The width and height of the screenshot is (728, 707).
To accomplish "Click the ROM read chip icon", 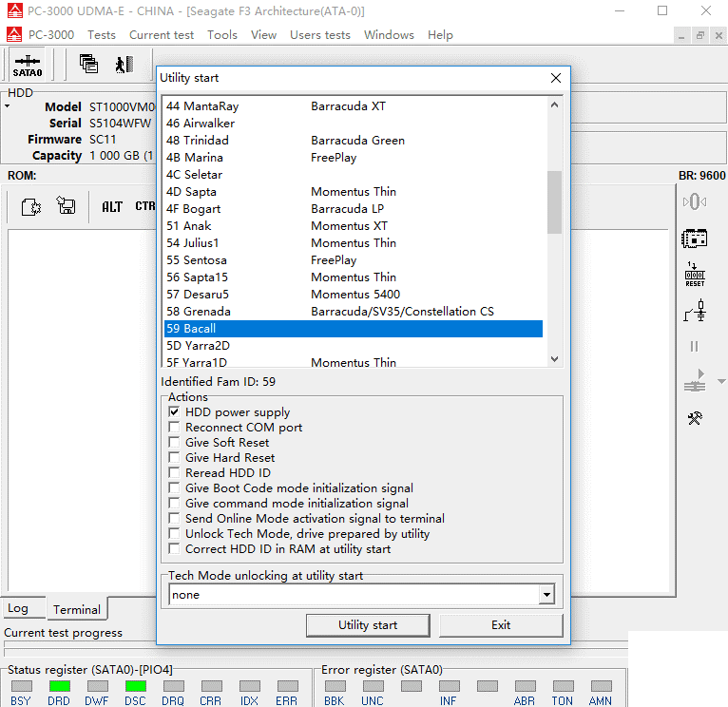I will point(31,206).
